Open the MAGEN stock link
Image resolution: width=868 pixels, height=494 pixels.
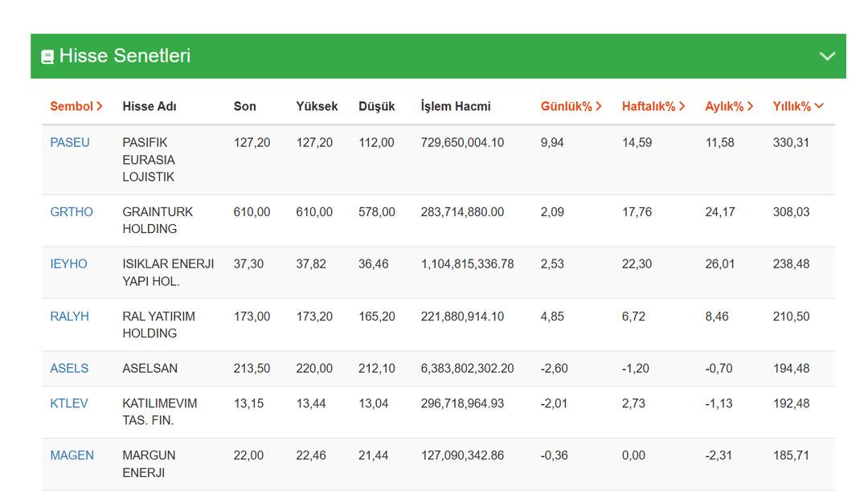tap(72, 455)
